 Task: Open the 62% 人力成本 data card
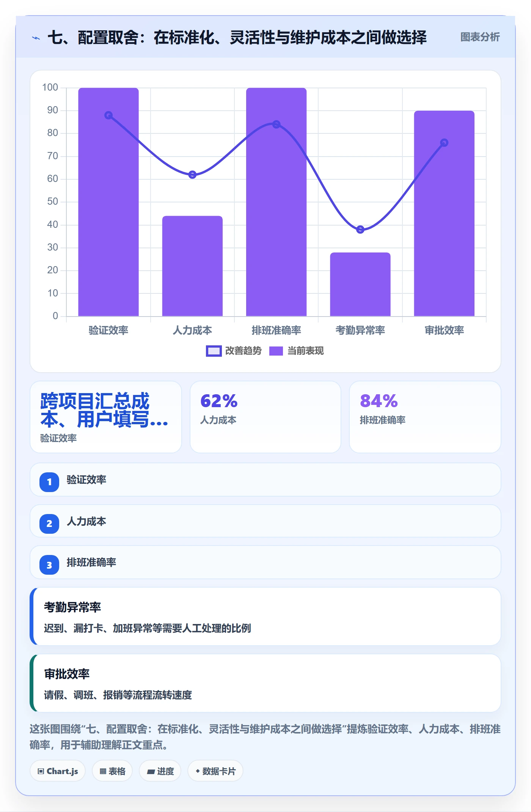(x=265, y=417)
